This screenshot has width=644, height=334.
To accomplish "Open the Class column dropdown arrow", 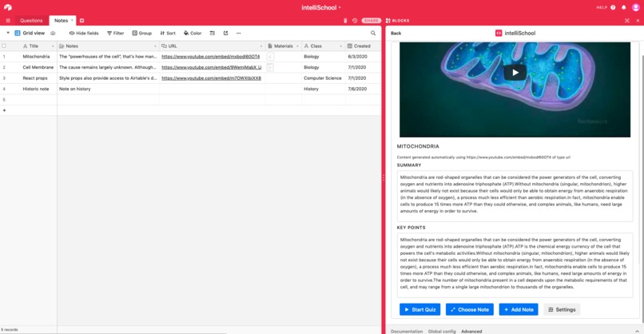I will pos(341,46).
